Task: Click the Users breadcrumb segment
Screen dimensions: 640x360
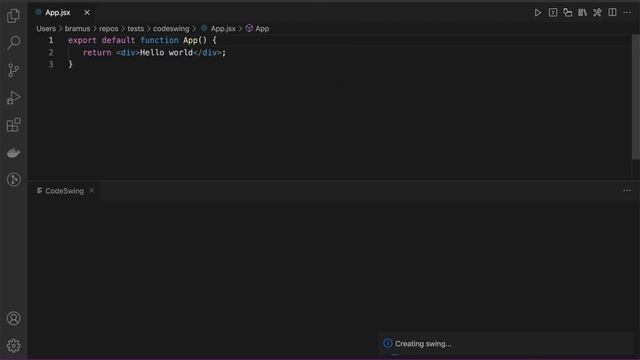Action: click(x=46, y=29)
